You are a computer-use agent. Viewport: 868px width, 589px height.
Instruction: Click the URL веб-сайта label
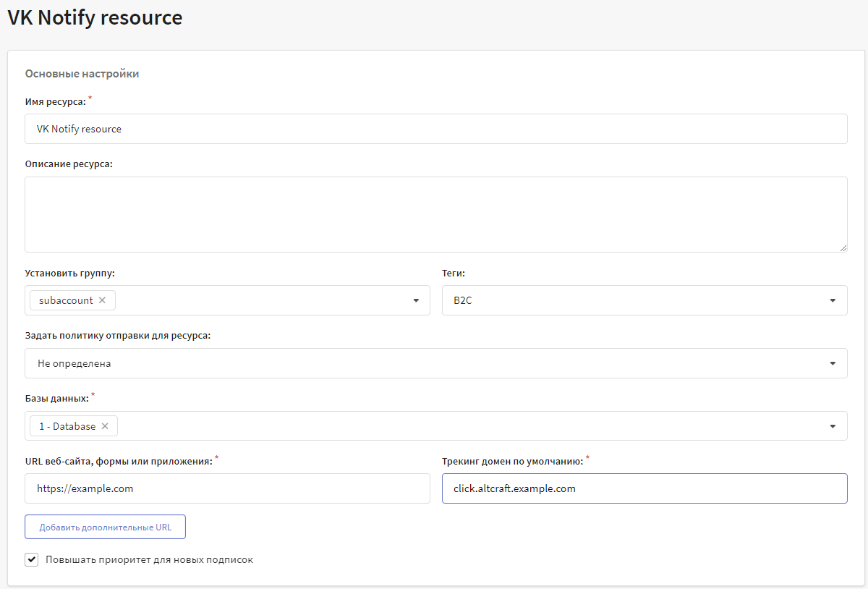coord(119,462)
